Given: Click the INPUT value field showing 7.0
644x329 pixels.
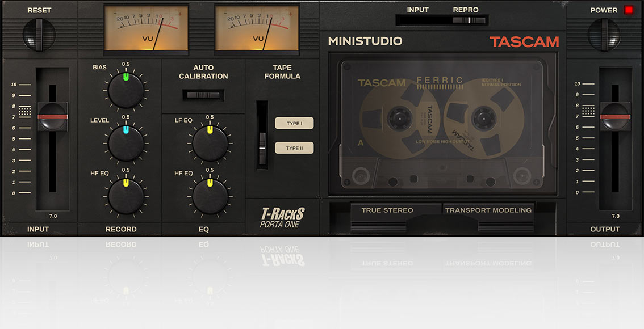Looking at the screenshot, I should point(53,216).
